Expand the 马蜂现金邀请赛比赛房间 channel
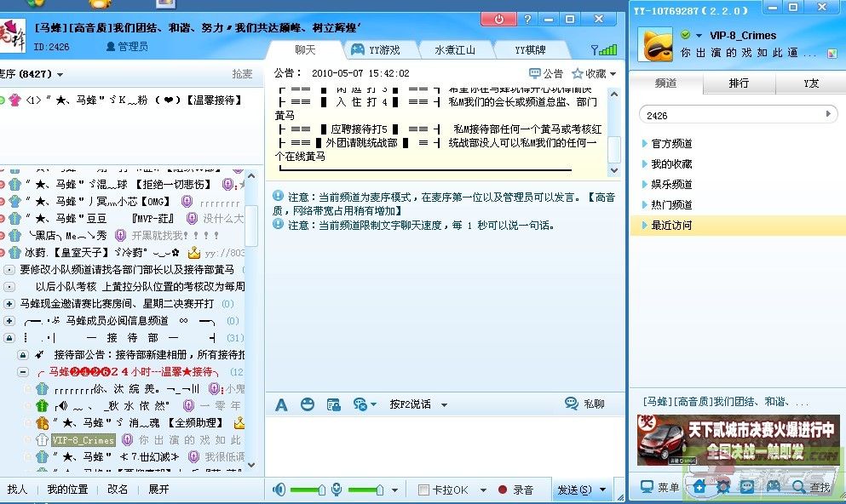 pos(9,304)
